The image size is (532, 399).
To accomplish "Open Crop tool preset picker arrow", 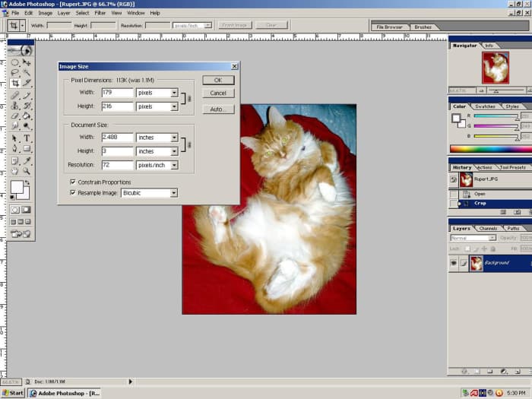I will coord(22,25).
